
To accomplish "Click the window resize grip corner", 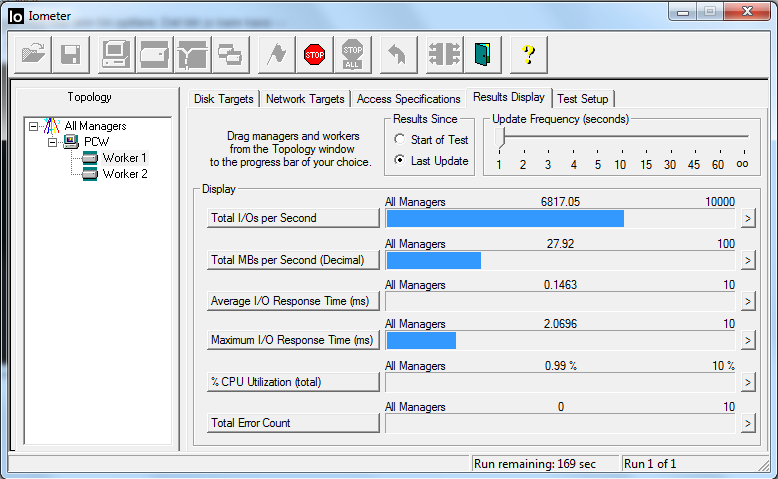I will point(763,465).
